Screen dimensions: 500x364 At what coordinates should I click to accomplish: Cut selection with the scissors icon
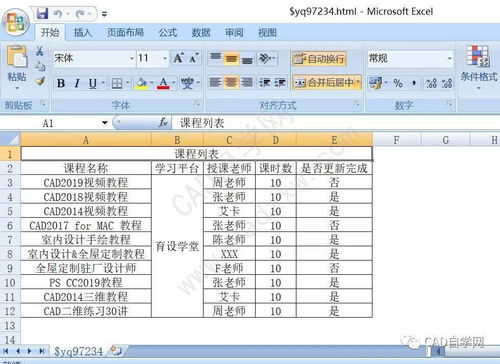tap(40, 51)
